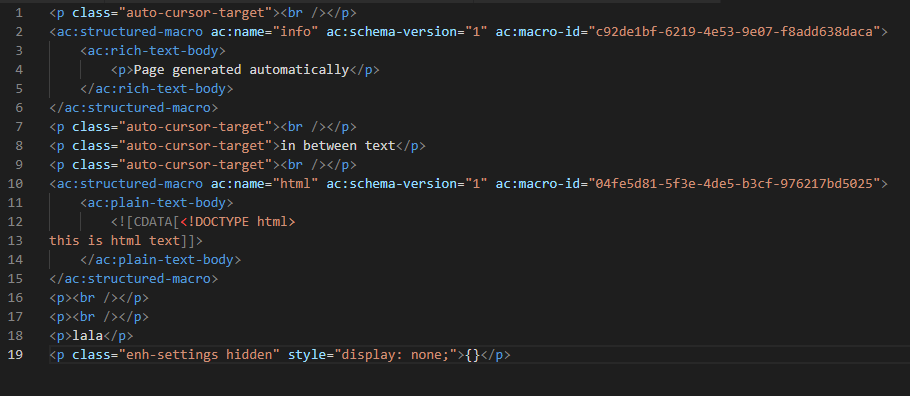Click the "display: none;" style value
Viewport: 910px width, 396px height.
(x=396, y=355)
